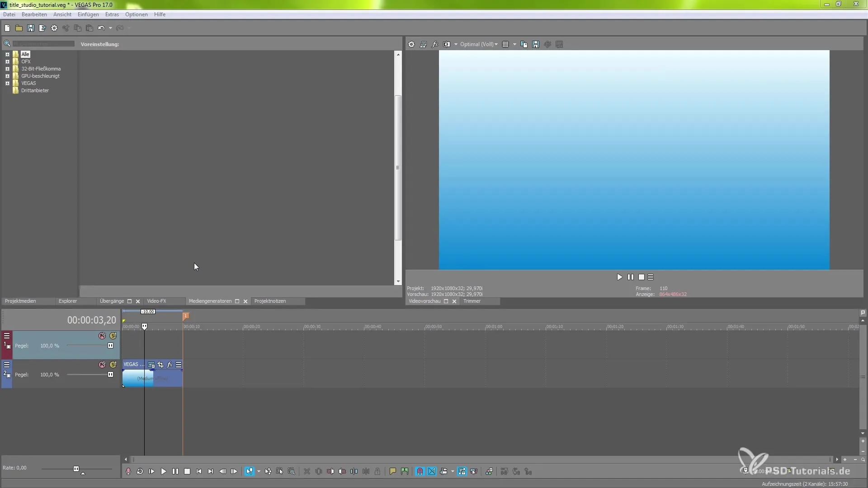Screen dimensions: 868x488
Task: Open the Extras menu
Action: click(112, 14)
